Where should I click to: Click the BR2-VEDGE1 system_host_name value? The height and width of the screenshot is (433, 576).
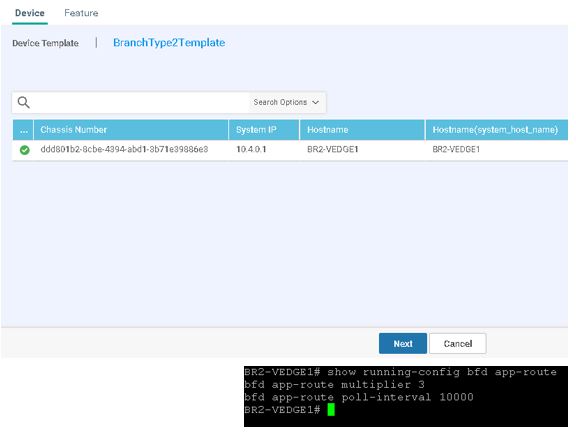[456, 149]
